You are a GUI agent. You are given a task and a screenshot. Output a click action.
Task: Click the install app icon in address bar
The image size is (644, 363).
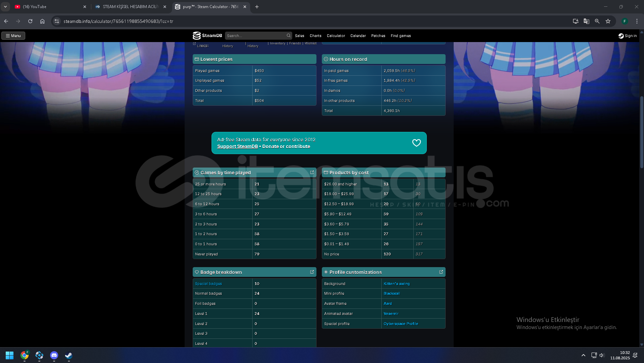576,21
